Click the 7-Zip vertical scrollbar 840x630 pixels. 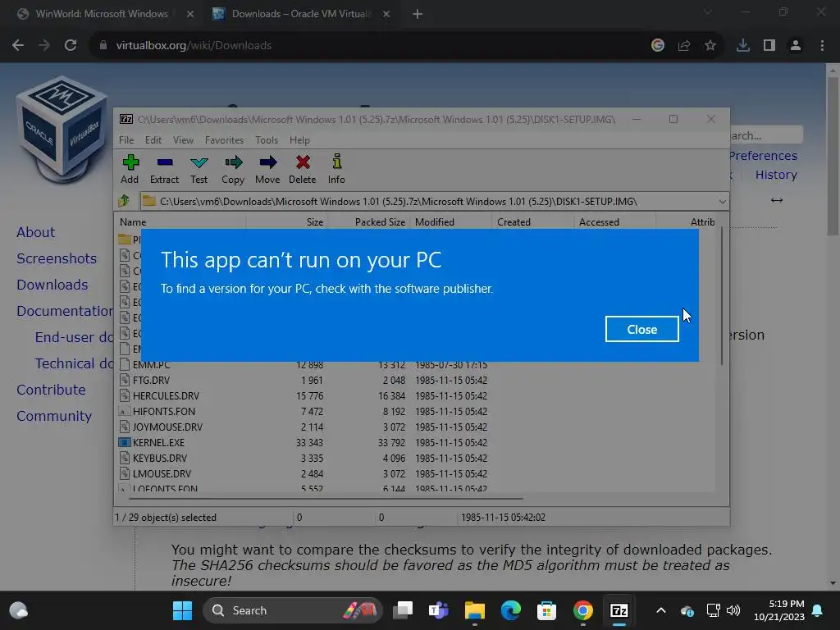point(722,294)
